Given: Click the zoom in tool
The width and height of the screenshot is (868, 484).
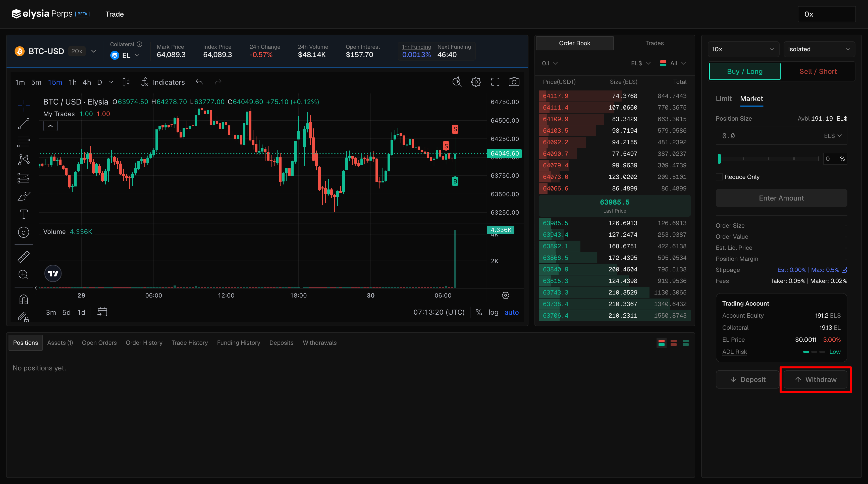Looking at the screenshot, I should [24, 274].
